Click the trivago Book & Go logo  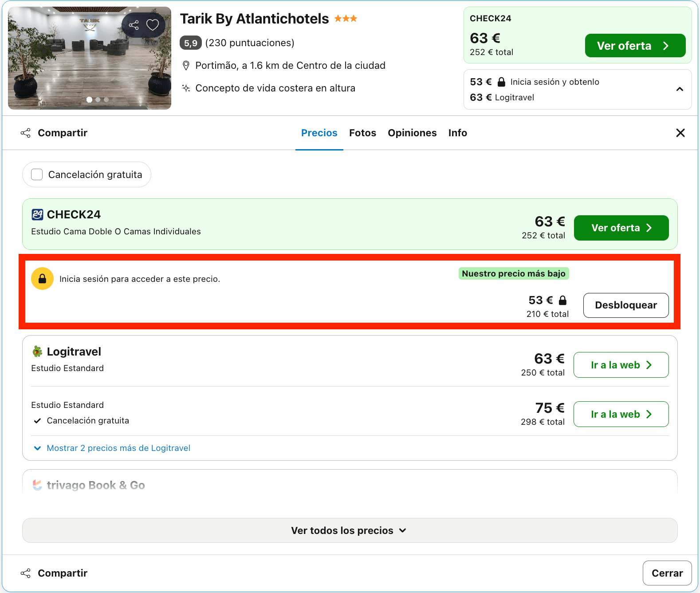click(x=37, y=485)
